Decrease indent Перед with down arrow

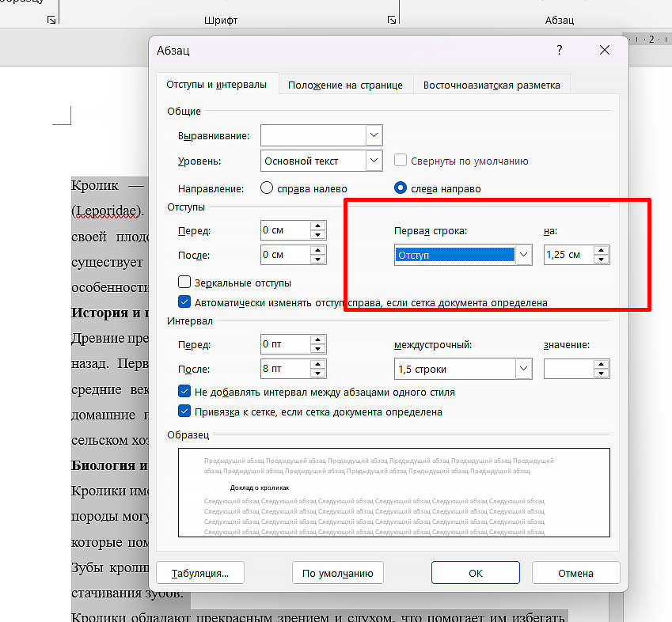tap(317, 235)
